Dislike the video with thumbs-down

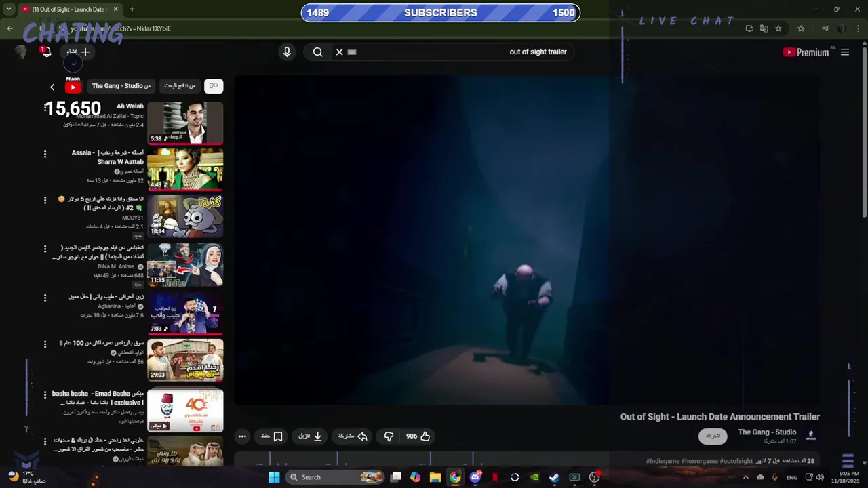(389, 436)
